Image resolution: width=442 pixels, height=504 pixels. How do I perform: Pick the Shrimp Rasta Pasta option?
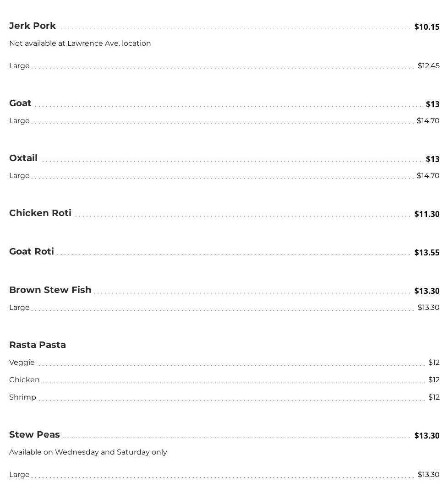pyautogui.click(x=22, y=397)
